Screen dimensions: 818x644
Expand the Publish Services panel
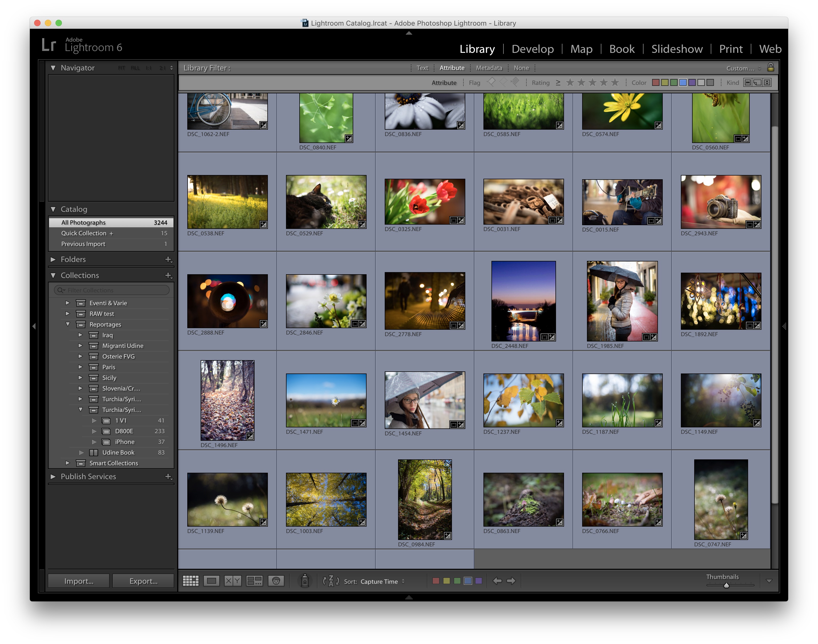53,476
